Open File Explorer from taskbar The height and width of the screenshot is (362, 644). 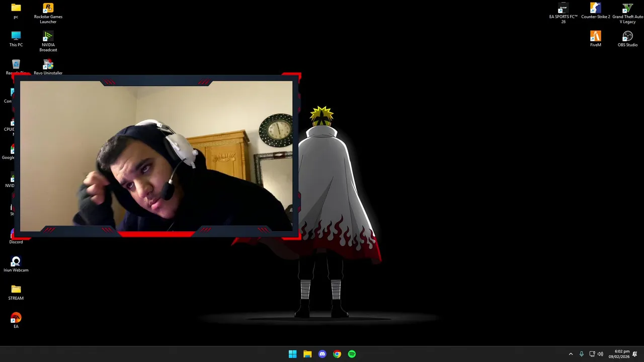[x=307, y=354]
